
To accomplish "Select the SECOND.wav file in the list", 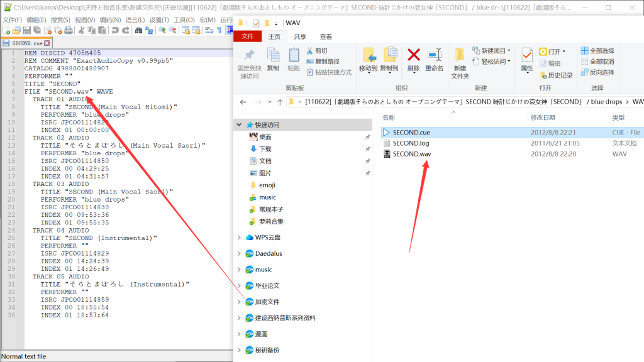I will 412,154.
